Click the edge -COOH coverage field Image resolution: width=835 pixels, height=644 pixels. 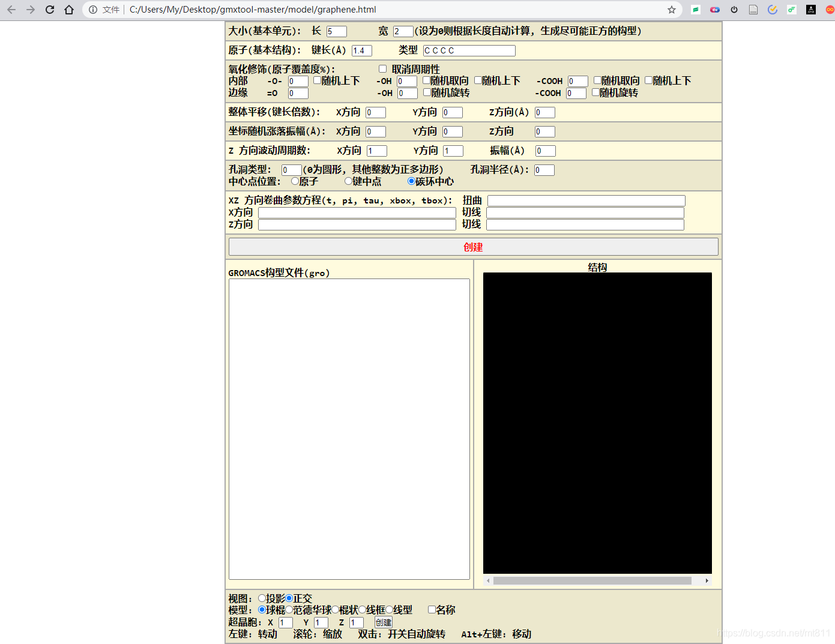pos(576,93)
